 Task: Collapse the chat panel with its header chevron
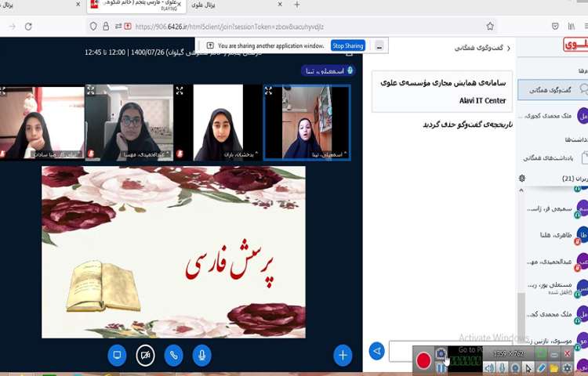[509, 49]
